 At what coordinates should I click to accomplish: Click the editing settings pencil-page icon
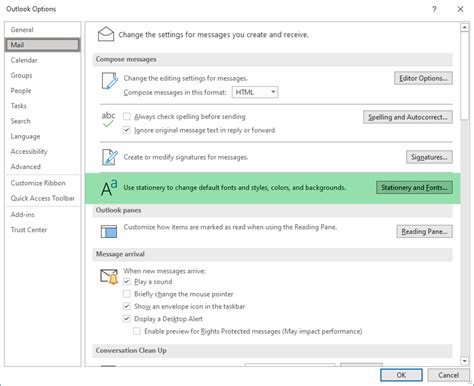tap(109, 81)
